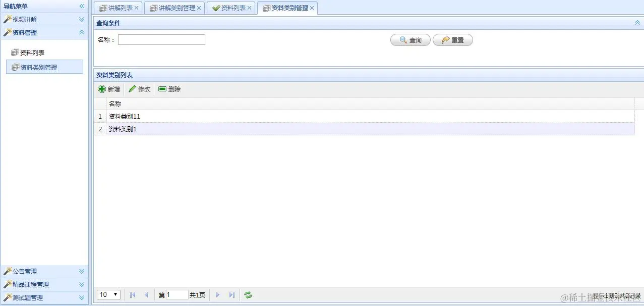Click the 测试题管理 menu header
Screen dimensions: 644x306
pyautogui.click(x=44, y=298)
